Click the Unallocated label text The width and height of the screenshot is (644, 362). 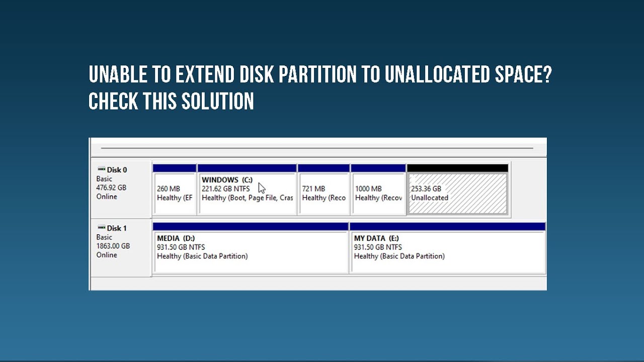click(430, 198)
